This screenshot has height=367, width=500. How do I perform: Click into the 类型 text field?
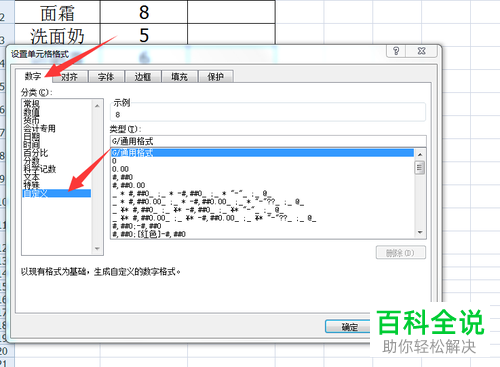pyautogui.click(x=268, y=141)
